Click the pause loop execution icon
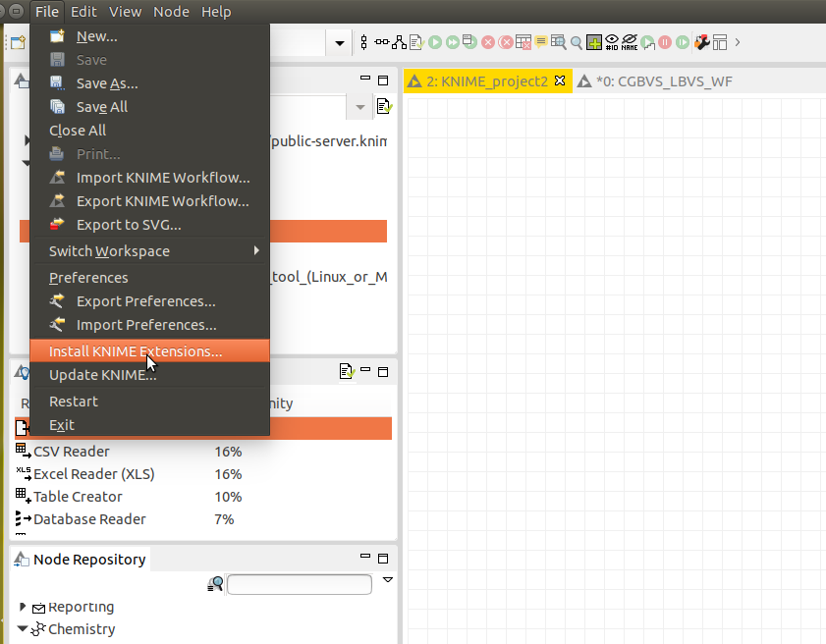 coord(665,42)
